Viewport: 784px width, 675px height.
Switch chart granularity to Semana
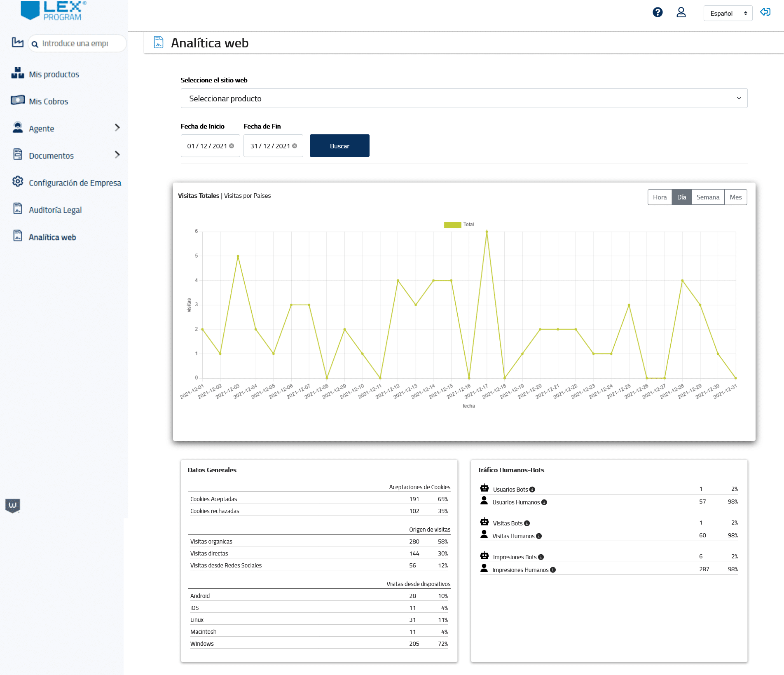pyautogui.click(x=707, y=197)
